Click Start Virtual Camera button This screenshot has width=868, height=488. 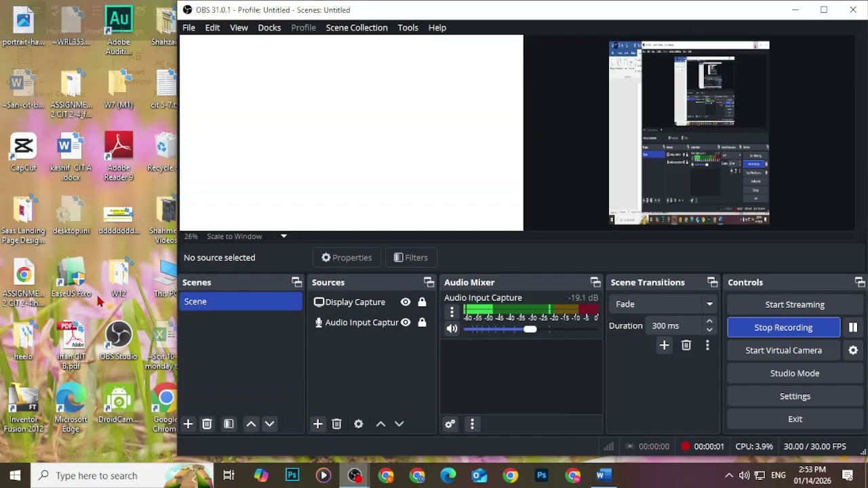[x=783, y=350]
